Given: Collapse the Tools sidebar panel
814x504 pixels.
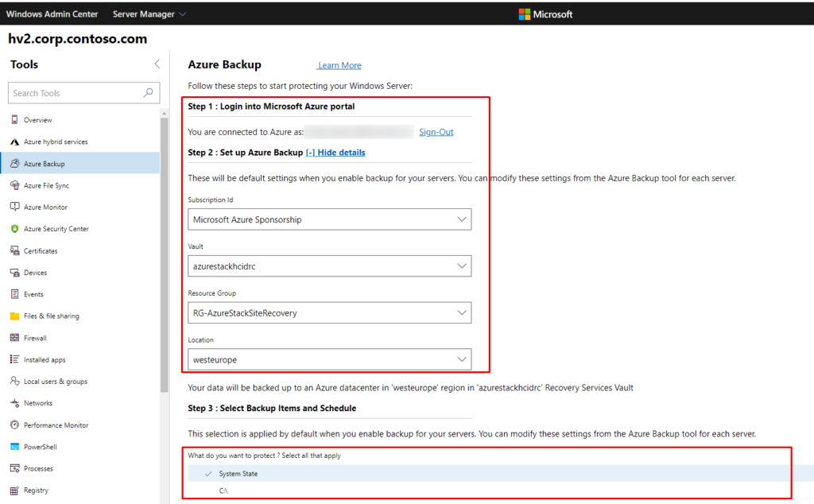Looking at the screenshot, I should [157, 64].
